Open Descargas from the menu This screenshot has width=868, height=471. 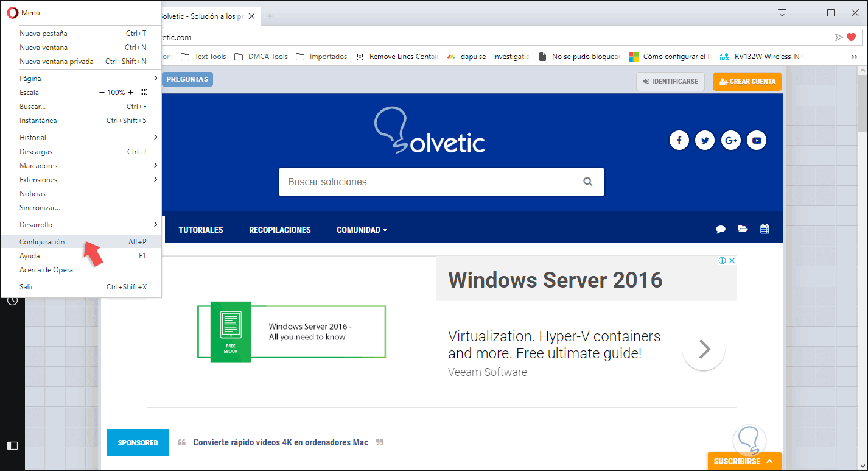(x=81, y=152)
